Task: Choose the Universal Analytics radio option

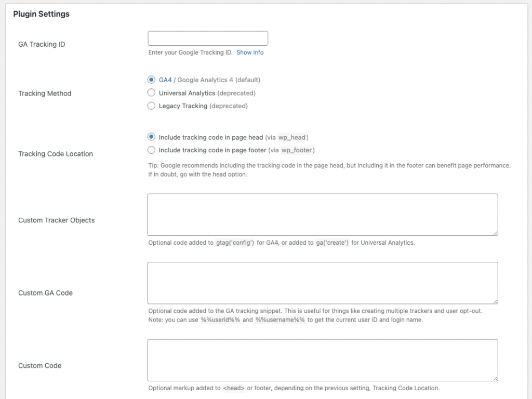Action: 151,93
